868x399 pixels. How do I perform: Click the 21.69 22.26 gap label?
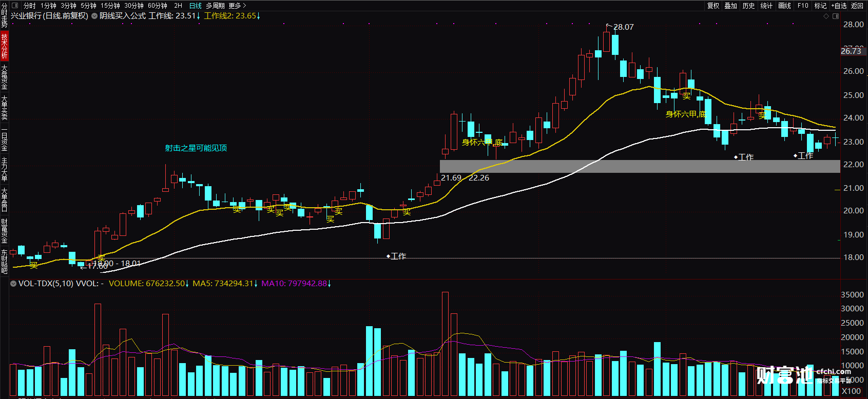[x=465, y=178]
